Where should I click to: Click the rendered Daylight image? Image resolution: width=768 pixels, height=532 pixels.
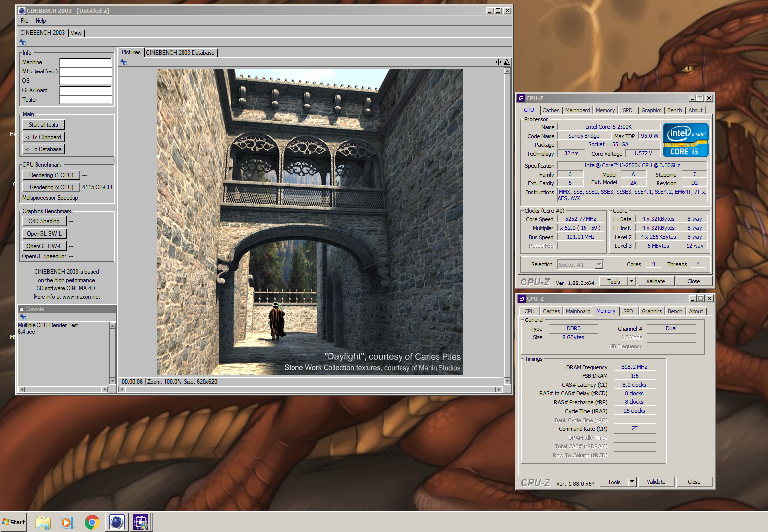(x=310, y=222)
